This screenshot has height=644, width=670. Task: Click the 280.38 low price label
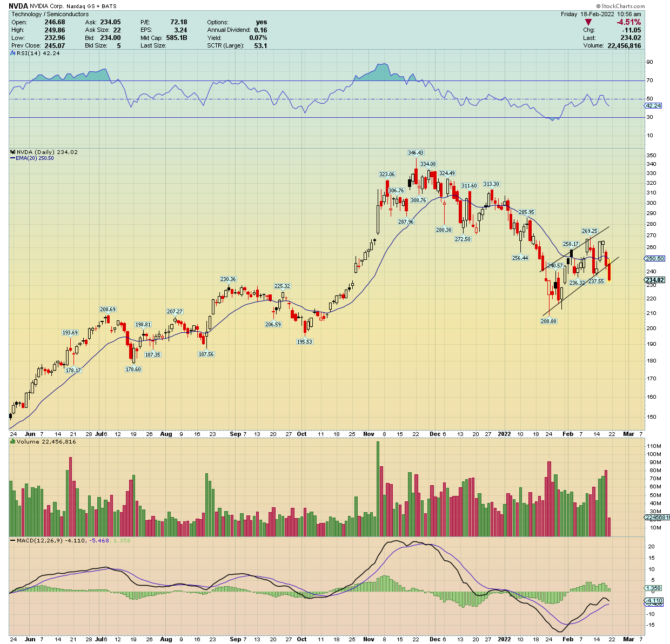point(444,230)
